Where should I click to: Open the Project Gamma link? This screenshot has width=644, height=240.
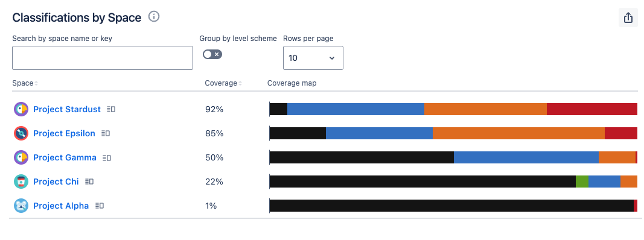click(65, 157)
